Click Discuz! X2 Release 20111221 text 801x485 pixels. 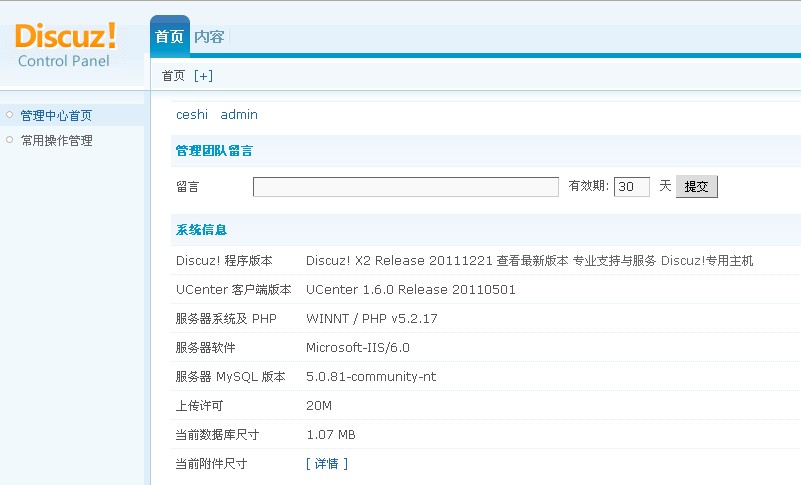pos(399,261)
